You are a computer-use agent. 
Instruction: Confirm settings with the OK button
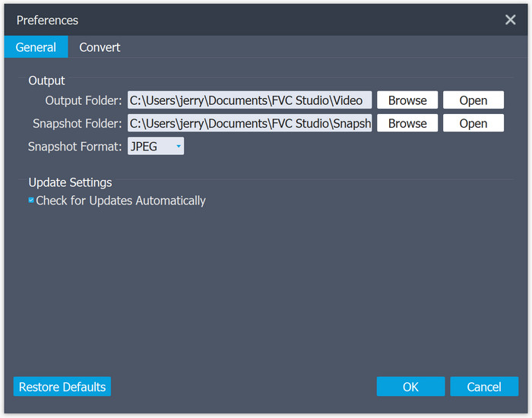[410, 387]
